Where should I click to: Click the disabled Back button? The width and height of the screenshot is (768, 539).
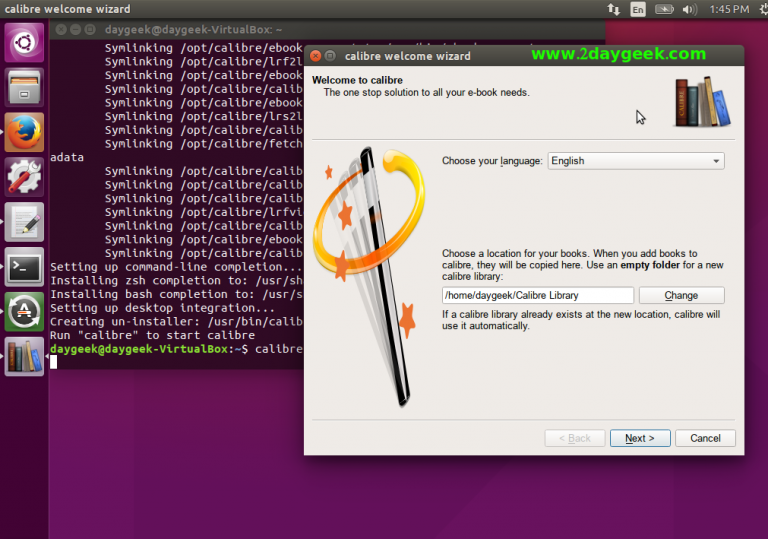[x=575, y=438]
